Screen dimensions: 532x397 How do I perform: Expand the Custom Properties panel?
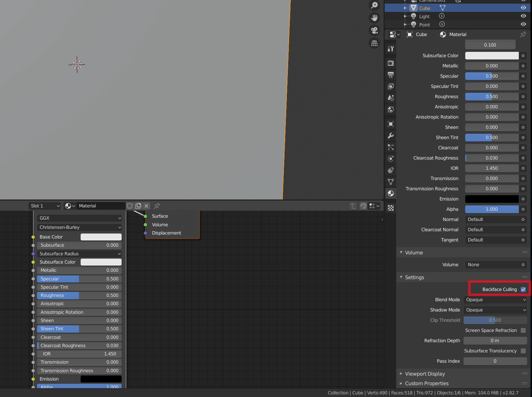[401, 383]
